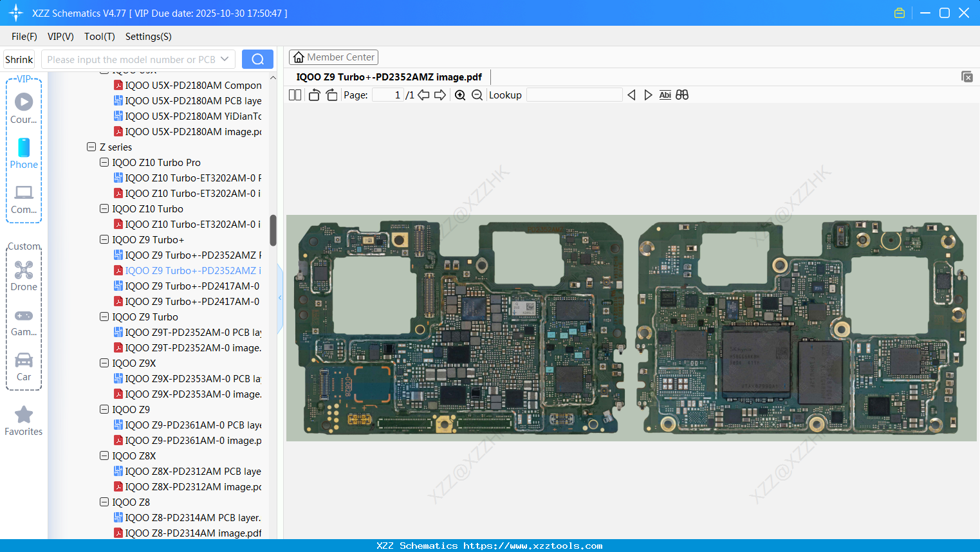The image size is (980, 552).
Task: Collapse the IQOO Z10 Turbo Pro node
Action: click(x=104, y=162)
